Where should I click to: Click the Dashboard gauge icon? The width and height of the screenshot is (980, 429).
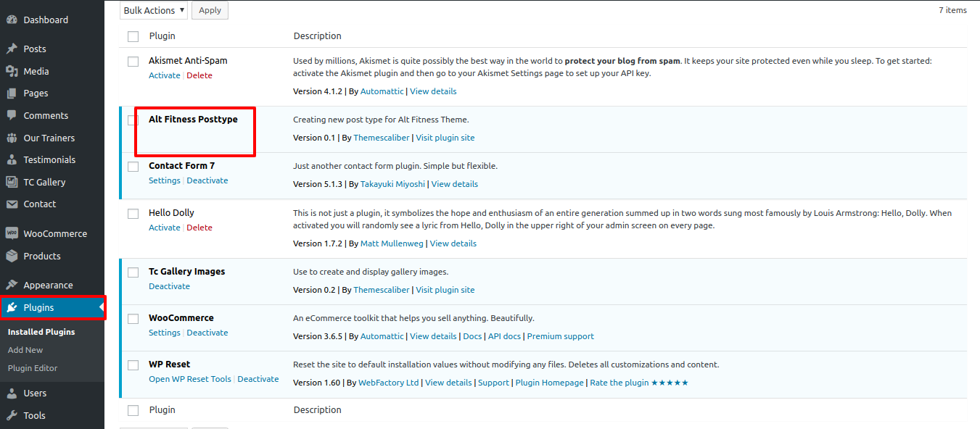click(x=12, y=20)
